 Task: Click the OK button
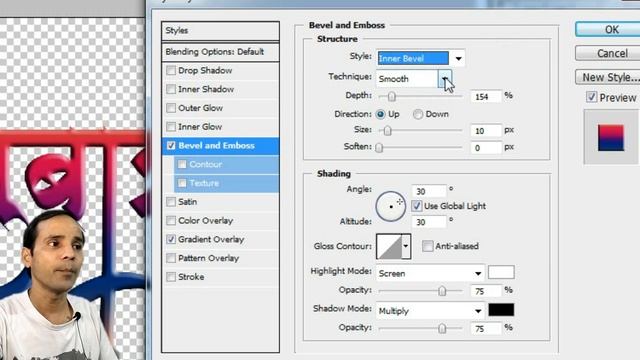coord(608,29)
